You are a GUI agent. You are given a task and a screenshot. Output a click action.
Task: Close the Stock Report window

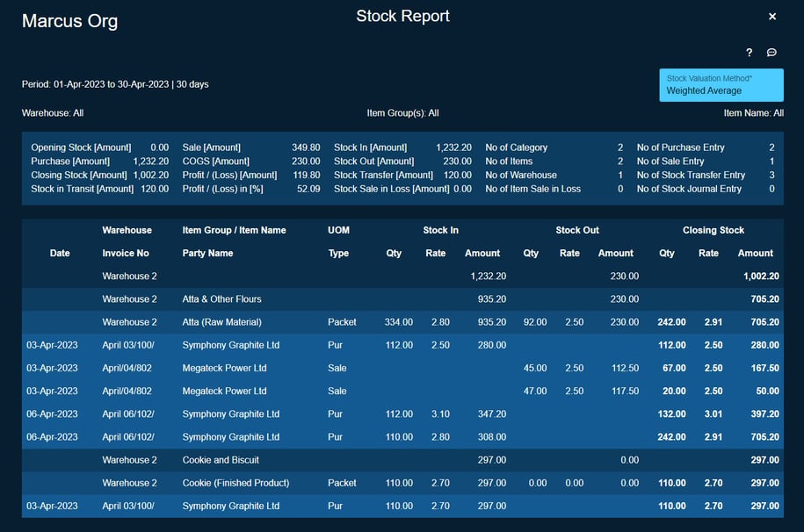tap(772, 17)
